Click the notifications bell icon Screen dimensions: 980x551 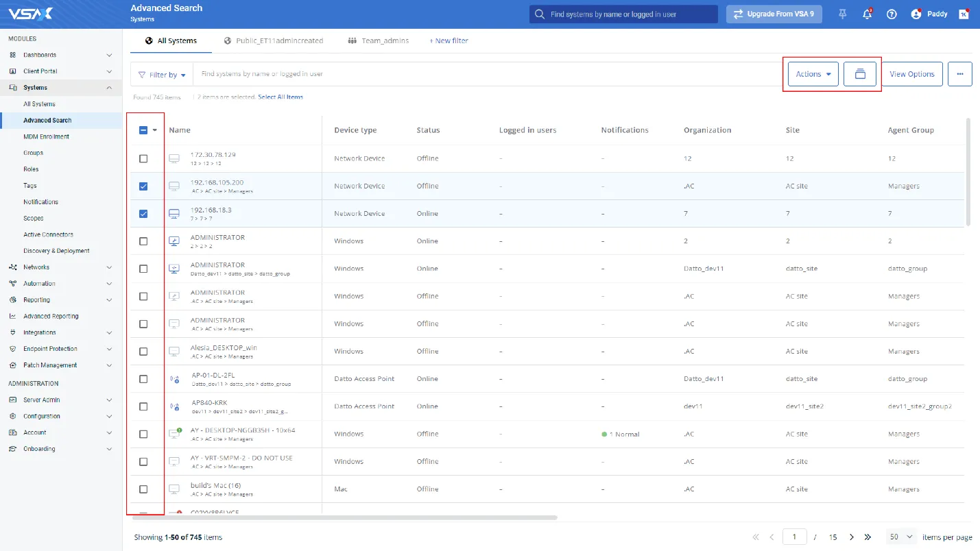[x=868, y=14]
